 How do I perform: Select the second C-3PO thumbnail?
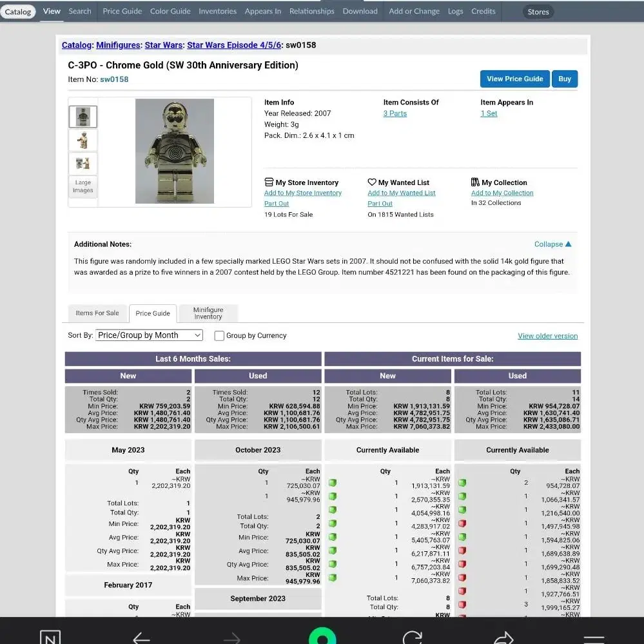point(83,140)
